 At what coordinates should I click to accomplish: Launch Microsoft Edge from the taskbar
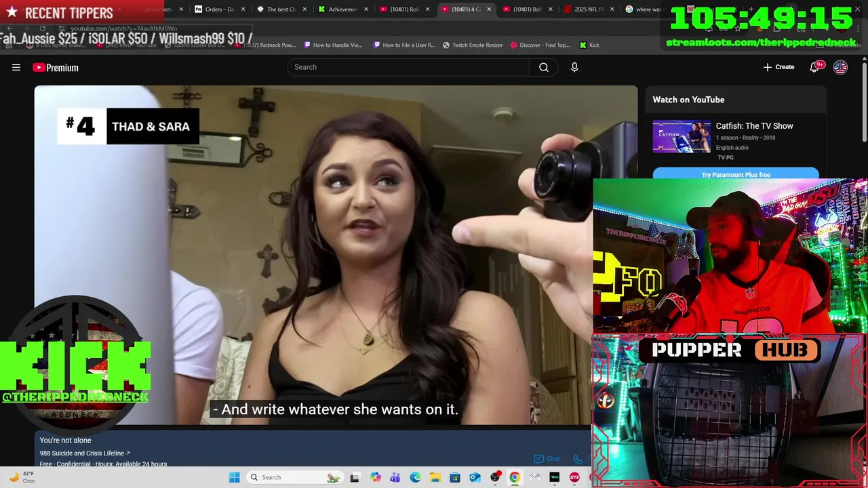tap(415, 477)
